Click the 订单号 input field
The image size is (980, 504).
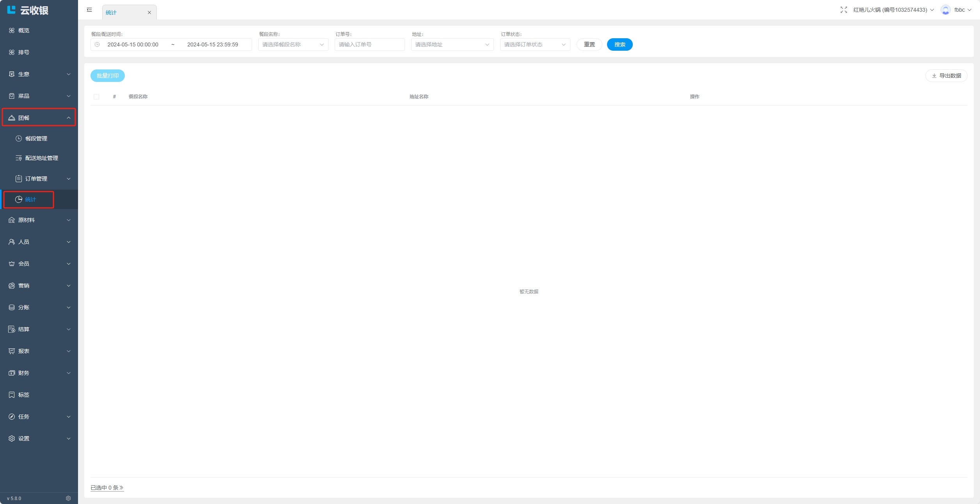tap(369, 44)
